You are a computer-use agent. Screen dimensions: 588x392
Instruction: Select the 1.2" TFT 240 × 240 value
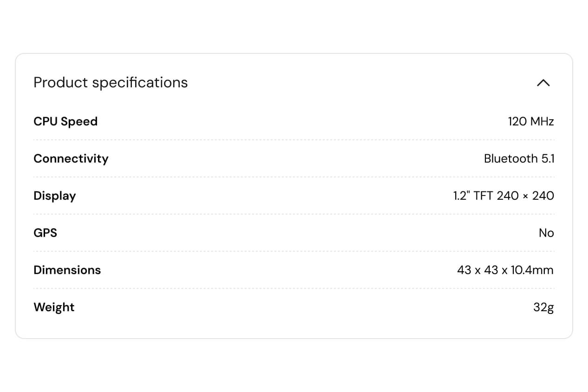point(503,196)
